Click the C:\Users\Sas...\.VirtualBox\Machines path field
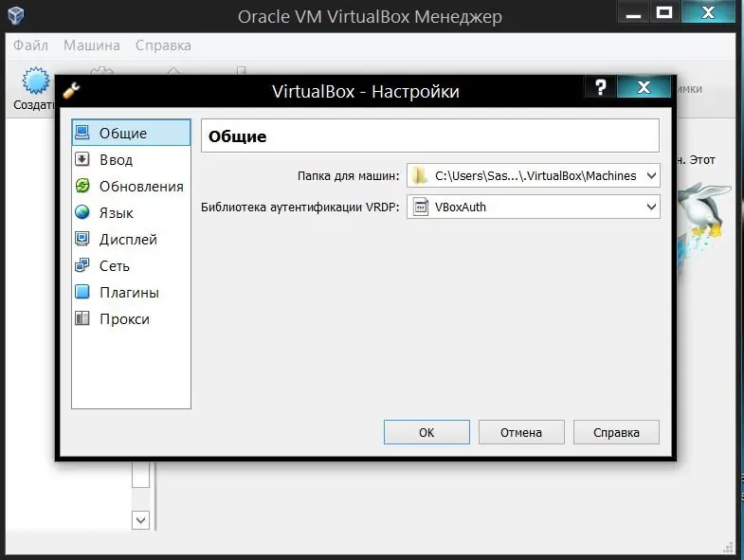Viewport: 744px width, 560px height. pyautogui.click(x=534, y=175)
